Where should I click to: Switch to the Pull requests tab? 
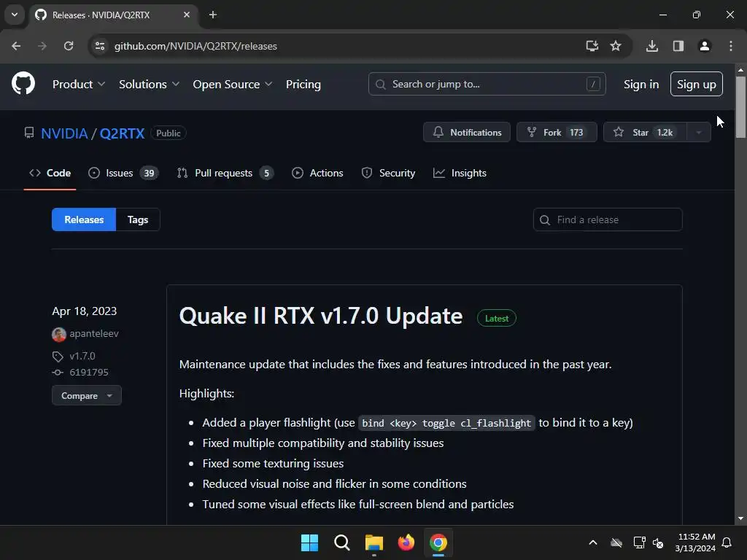click(x=225, y=173)
